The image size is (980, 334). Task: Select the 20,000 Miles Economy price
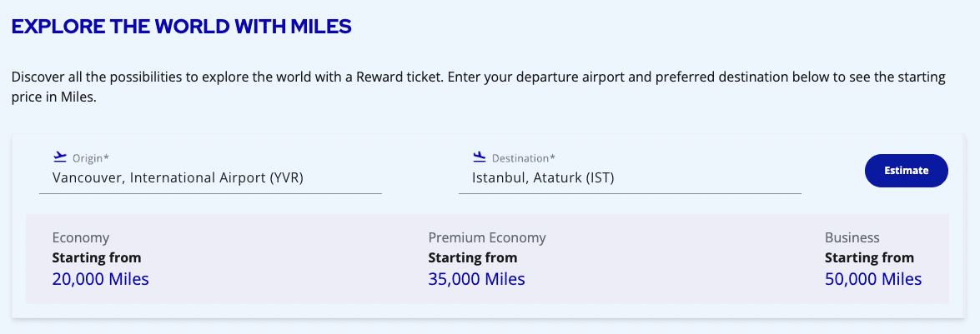click(x=100, y=279)
